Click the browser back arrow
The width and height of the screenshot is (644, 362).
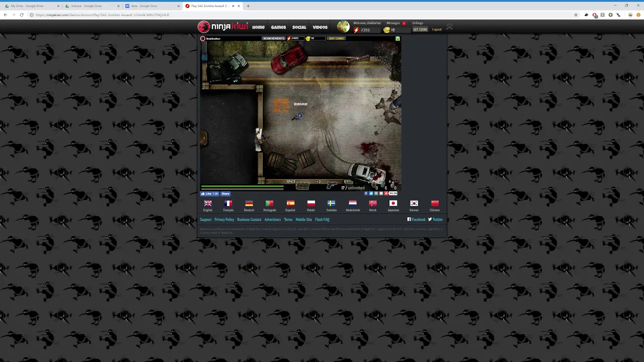click(x=5, y=15)
